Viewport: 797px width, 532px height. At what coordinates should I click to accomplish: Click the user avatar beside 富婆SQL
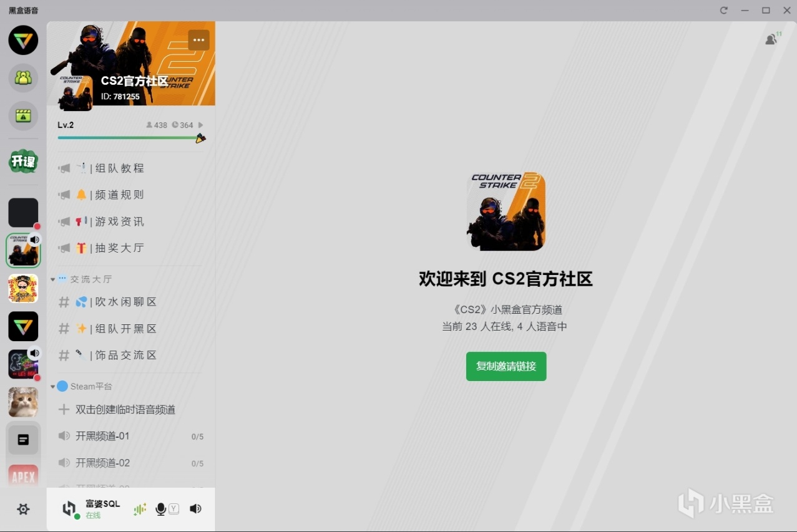[x=70, y=509]
